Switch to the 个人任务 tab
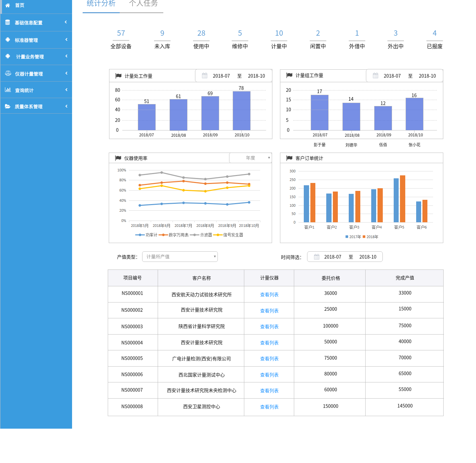476x463 pixels. (x=143, y=4)
